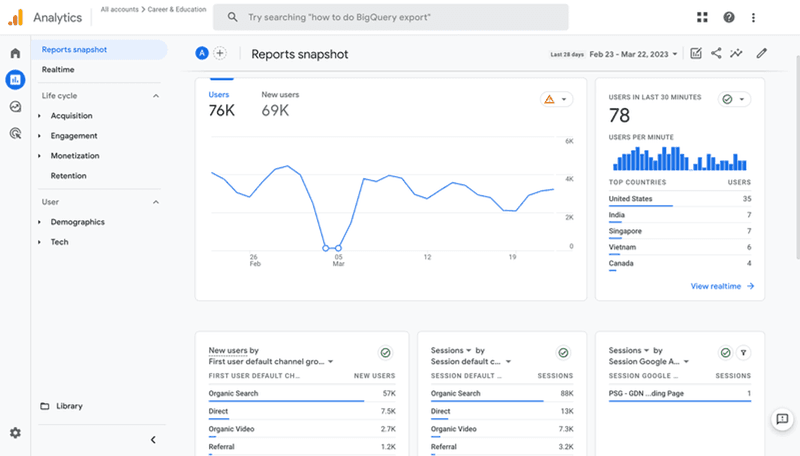The height and width of the screenshot is (456, 800).
Task: Click the View realtime link
Action: (x=722, y=286)
